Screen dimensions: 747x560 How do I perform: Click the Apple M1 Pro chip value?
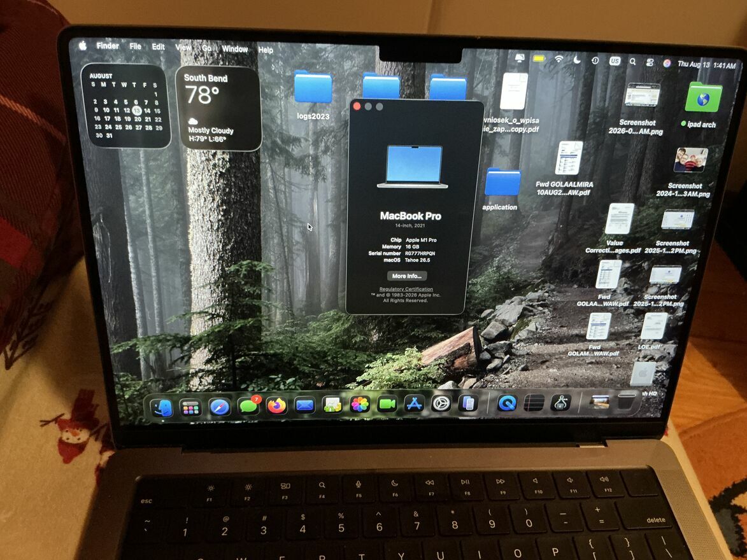tap(421, 240)
